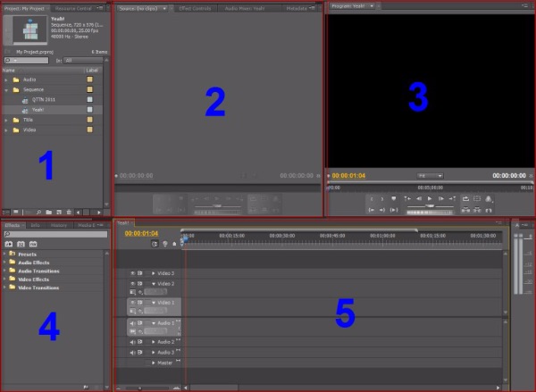Screen dimensions: 536x392
Task: Open the History tab
Action: pyautogui.click(x=59, y=226)
